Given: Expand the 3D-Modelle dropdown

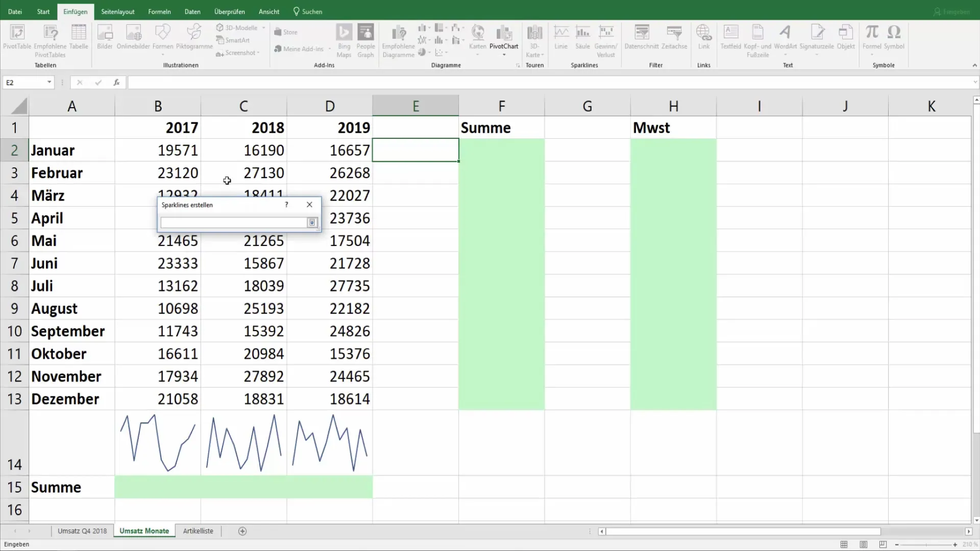Looking at the screenshot, I should point(264,28).
